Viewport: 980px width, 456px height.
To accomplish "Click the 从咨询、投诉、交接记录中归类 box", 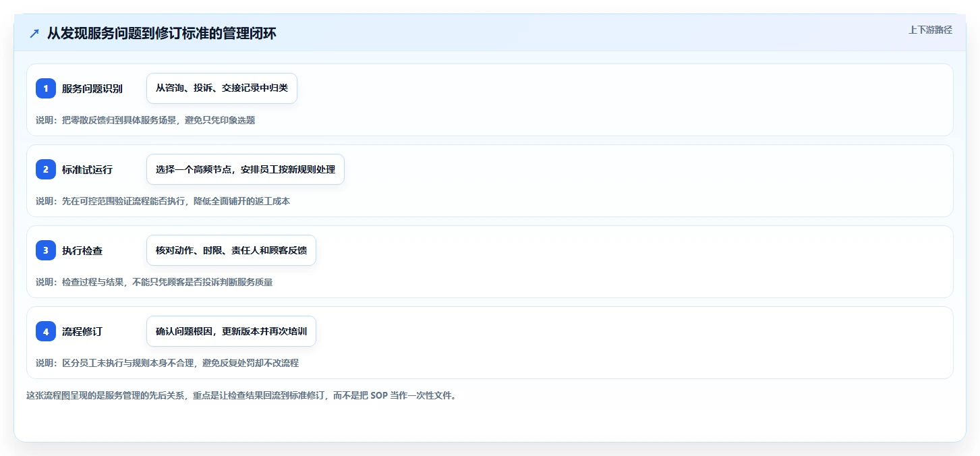I will (x=222, y=88).
